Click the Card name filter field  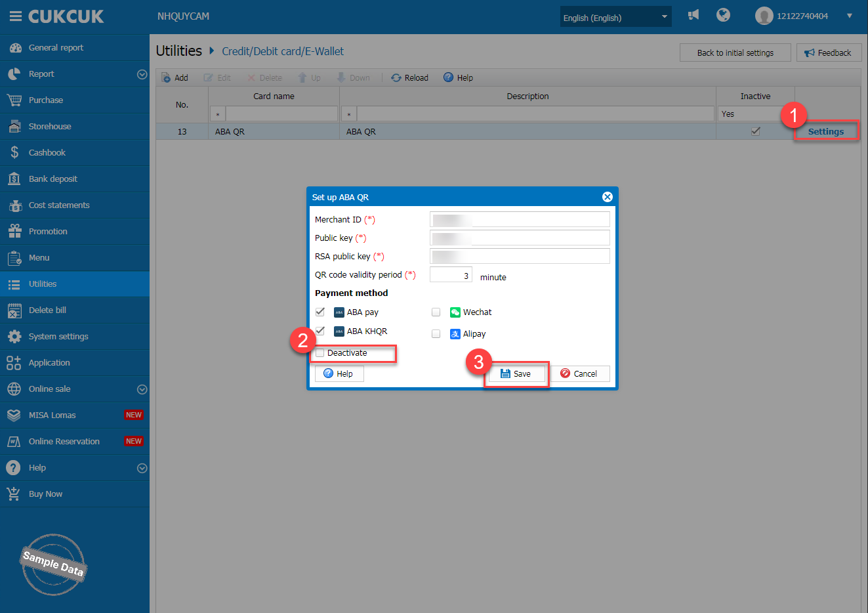point(281,114)
